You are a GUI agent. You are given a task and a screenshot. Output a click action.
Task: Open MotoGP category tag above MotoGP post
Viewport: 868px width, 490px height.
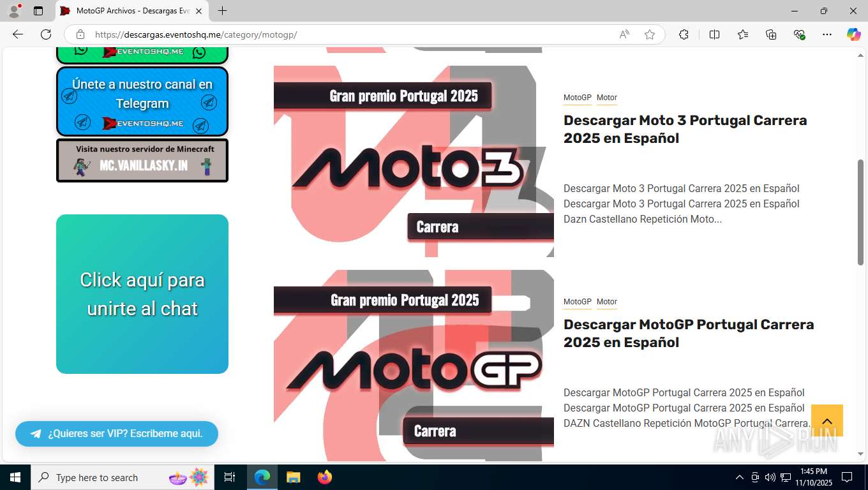click(578, 302)
